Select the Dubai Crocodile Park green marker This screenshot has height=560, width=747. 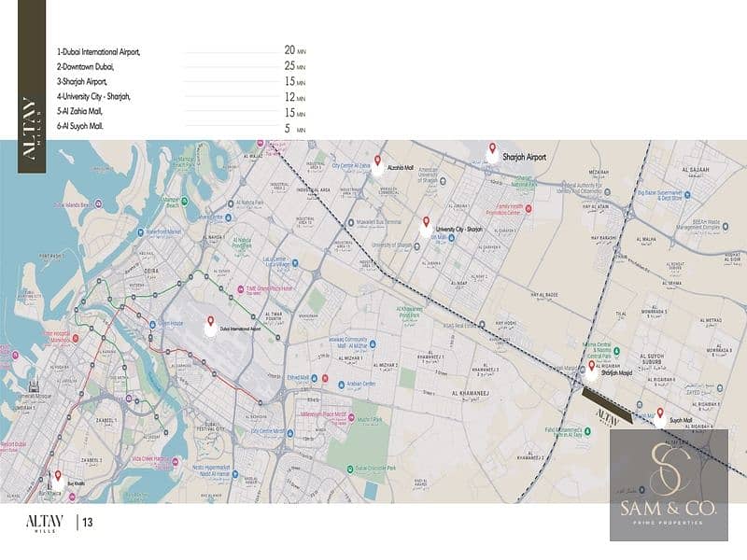[350, 469]
